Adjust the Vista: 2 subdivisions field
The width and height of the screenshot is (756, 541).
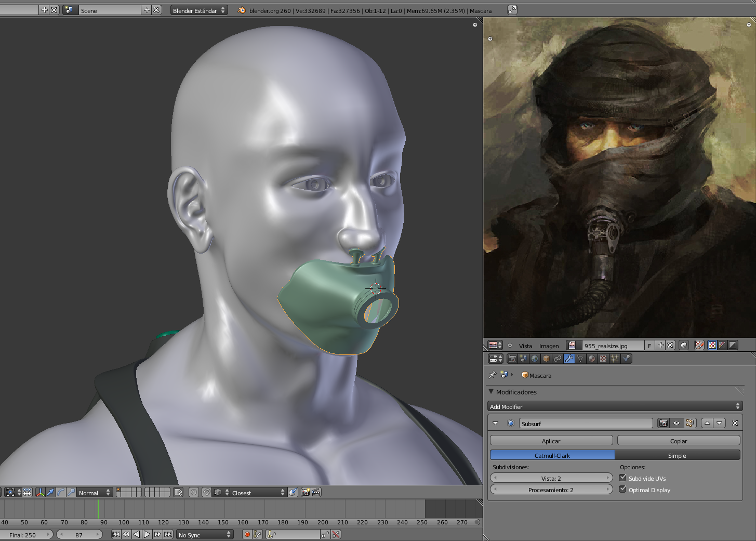tap(551, 478)
